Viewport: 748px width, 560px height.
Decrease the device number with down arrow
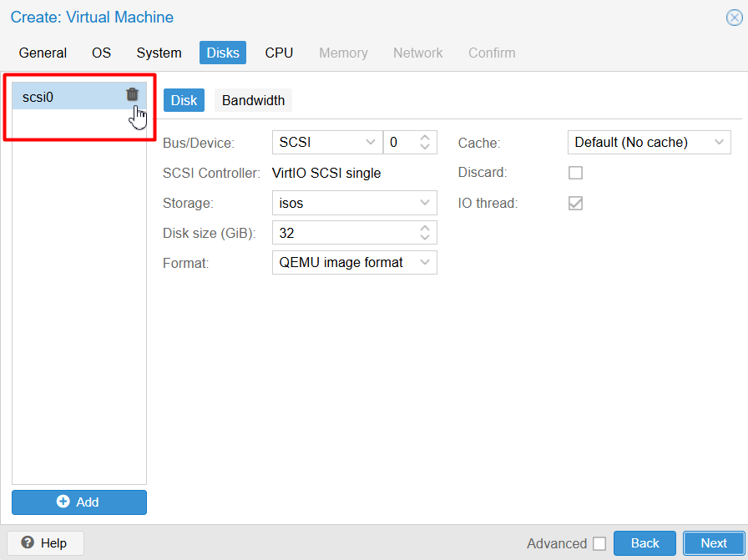pos(425,147)
